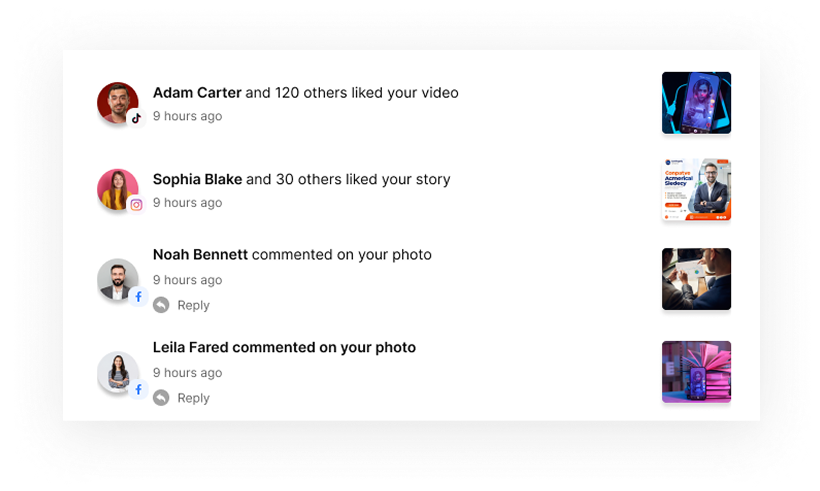Click the reply arrow icon under Leila Fared's comment
The width and height of the screenshot is (820, 491).
pos(161,398)
